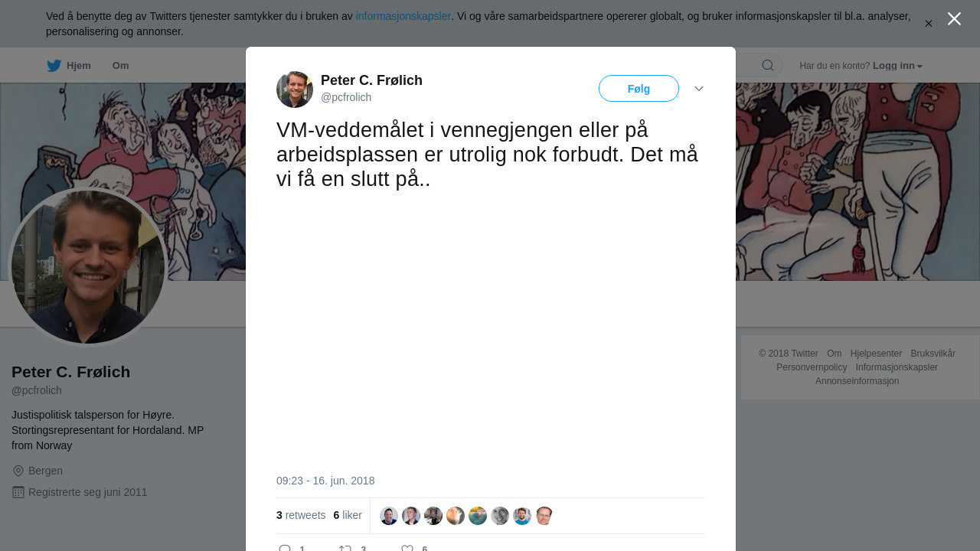This screenshot has height=551, width=980.
Task: Open the Om menu item
Action: coord(120,66)
